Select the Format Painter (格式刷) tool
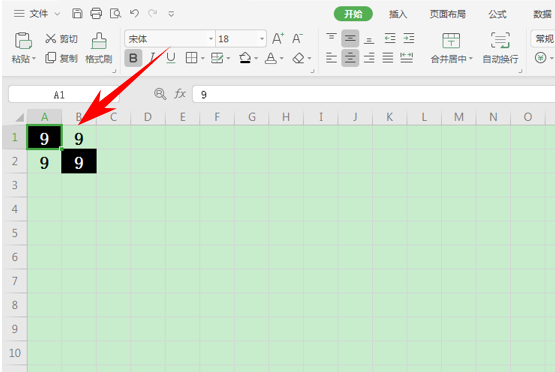555x372 pixels. (x=99, y=48)
